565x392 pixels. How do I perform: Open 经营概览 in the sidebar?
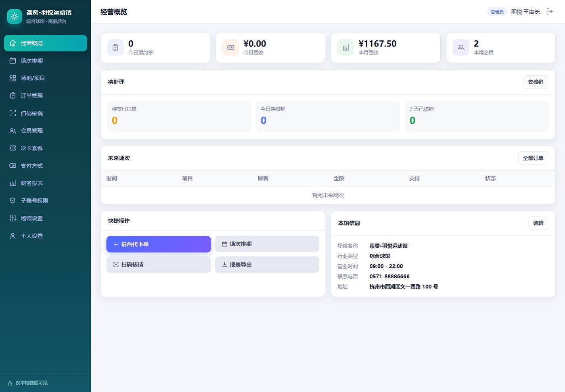coord(46,43)
